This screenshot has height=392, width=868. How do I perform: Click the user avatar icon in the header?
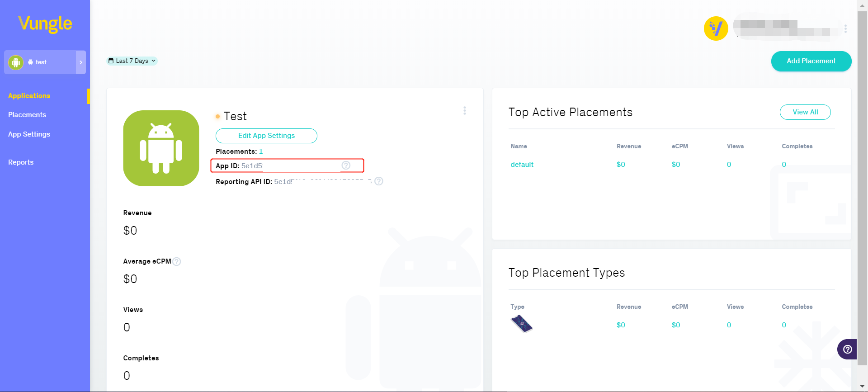[x=716, y=28]
